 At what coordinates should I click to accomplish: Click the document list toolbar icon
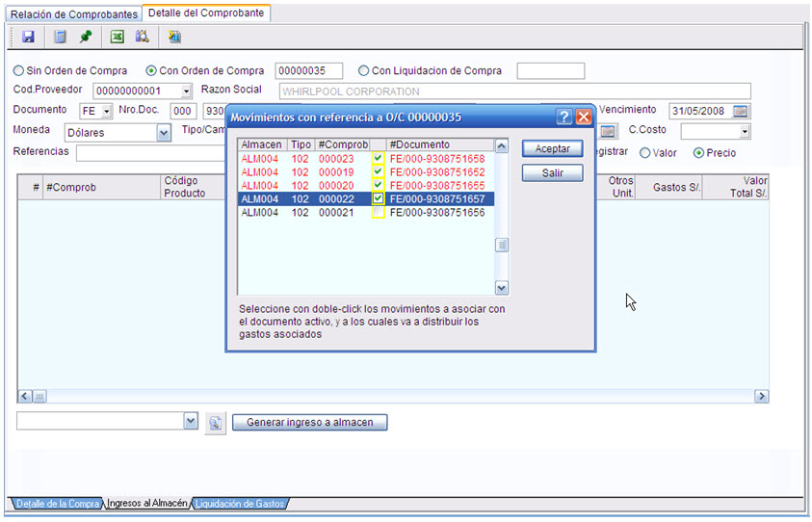tap(60, 37)
